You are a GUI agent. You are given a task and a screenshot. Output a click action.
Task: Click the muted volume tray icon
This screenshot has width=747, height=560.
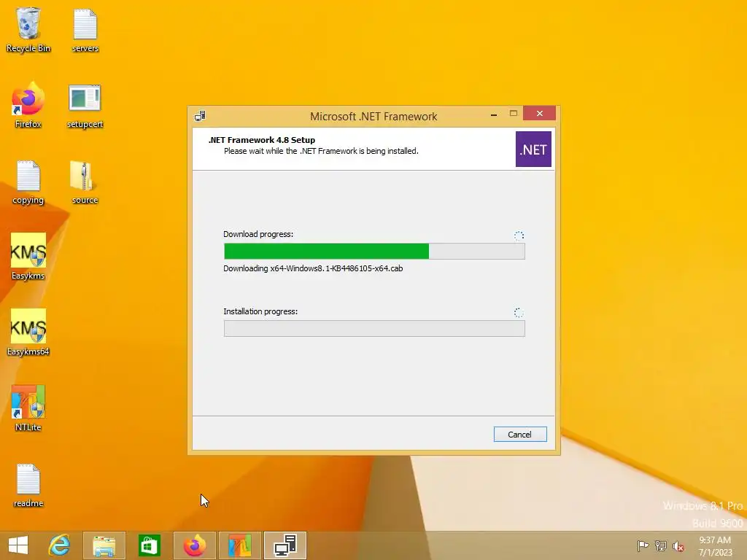[678, 545]
